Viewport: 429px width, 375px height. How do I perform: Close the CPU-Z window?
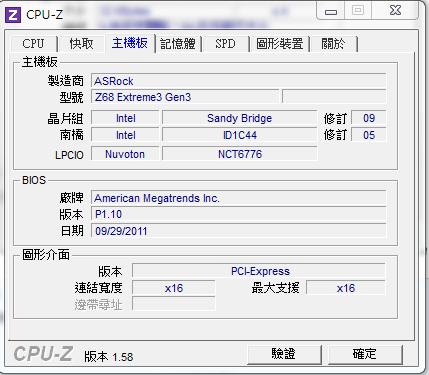[x=395, y=11]
